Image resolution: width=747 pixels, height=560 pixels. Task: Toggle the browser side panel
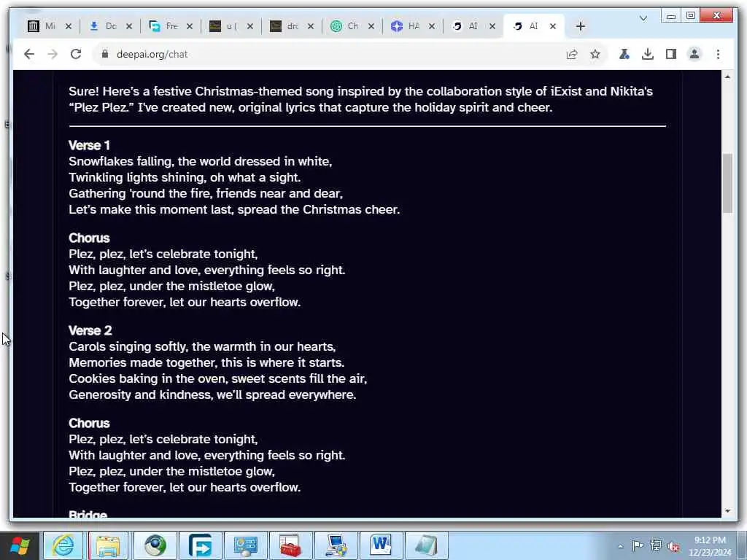tap(671, 54)
